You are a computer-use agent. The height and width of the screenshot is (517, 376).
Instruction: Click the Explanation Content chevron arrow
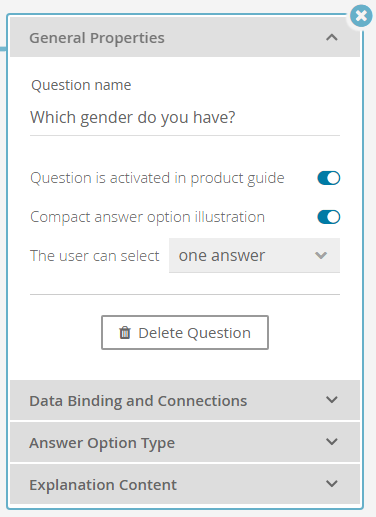tap(332, 484)
